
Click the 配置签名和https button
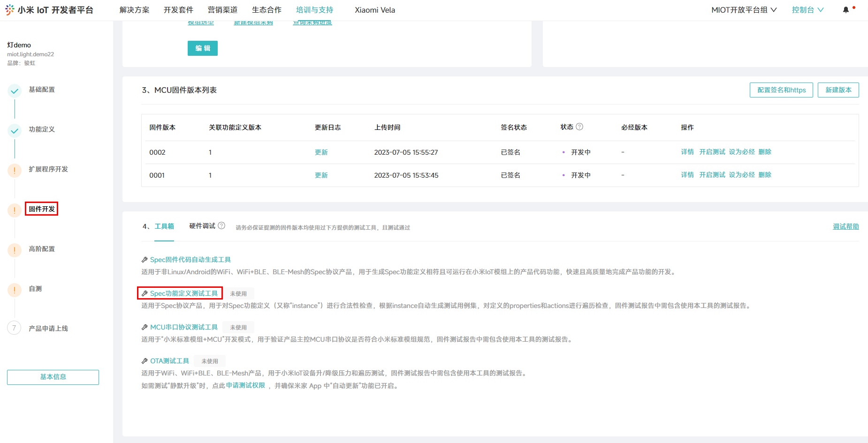pyautogui.click(x=781, y=90)
